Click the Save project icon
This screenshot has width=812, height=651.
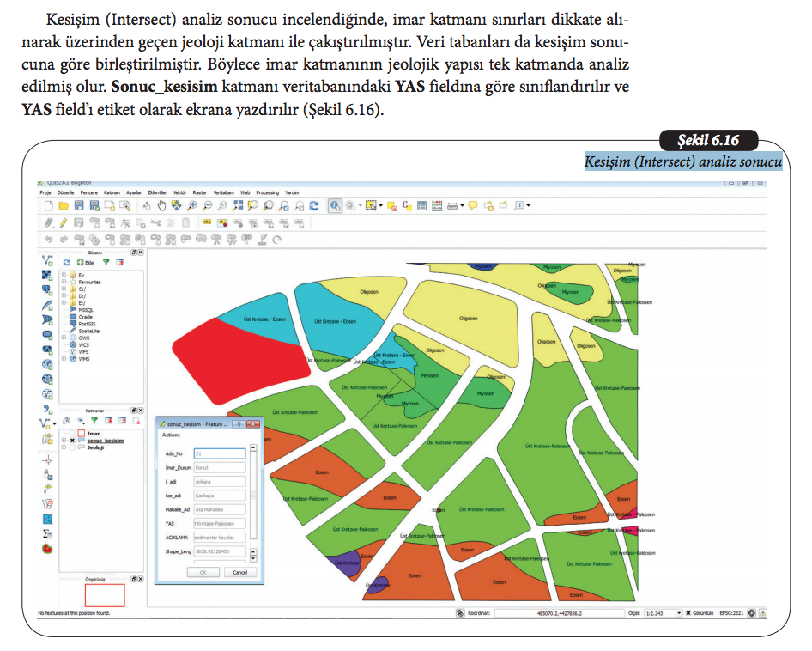tap(79, 206)
